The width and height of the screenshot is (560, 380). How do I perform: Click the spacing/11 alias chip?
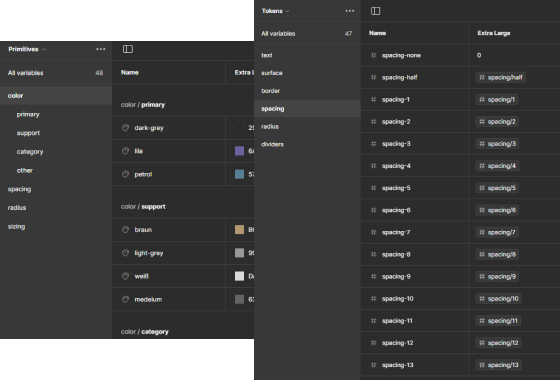[x=498, y=321]
